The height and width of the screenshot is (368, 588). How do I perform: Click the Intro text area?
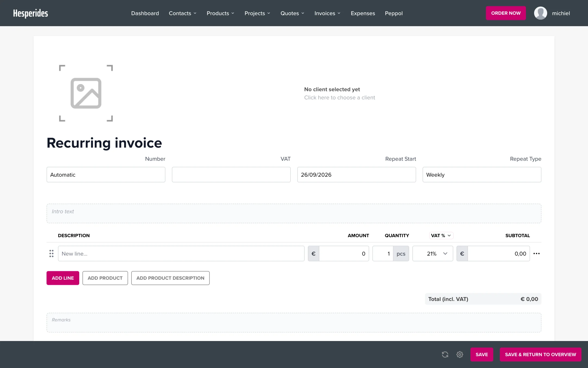pyautogui.click(x=294, y=213)
